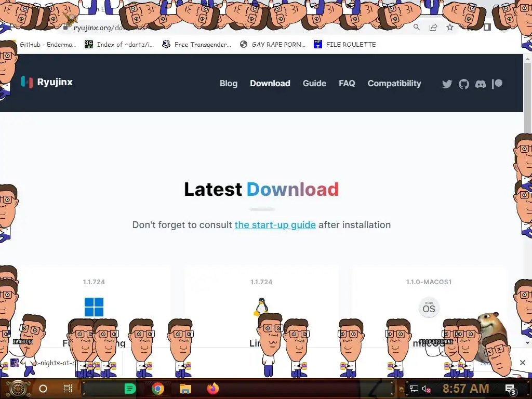
Task: Click the Windows logo on the 1.1.724 card
Action: 94,307
